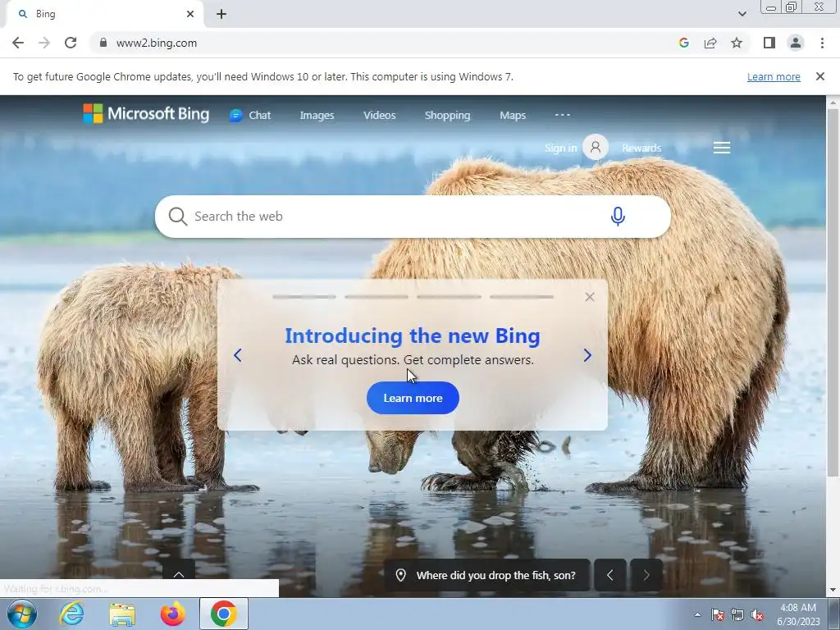
Task: Reload the Bing page
Action: [x=71, y=43]
